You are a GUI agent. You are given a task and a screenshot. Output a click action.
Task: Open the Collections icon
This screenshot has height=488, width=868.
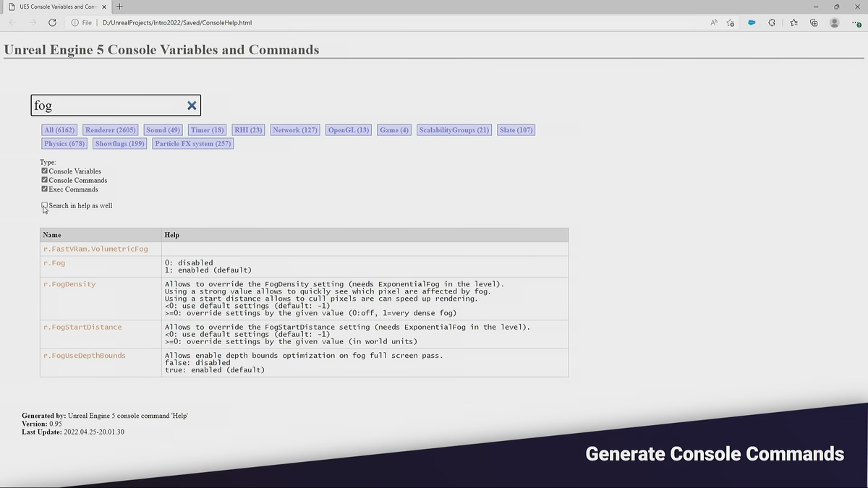pos(814,22)
